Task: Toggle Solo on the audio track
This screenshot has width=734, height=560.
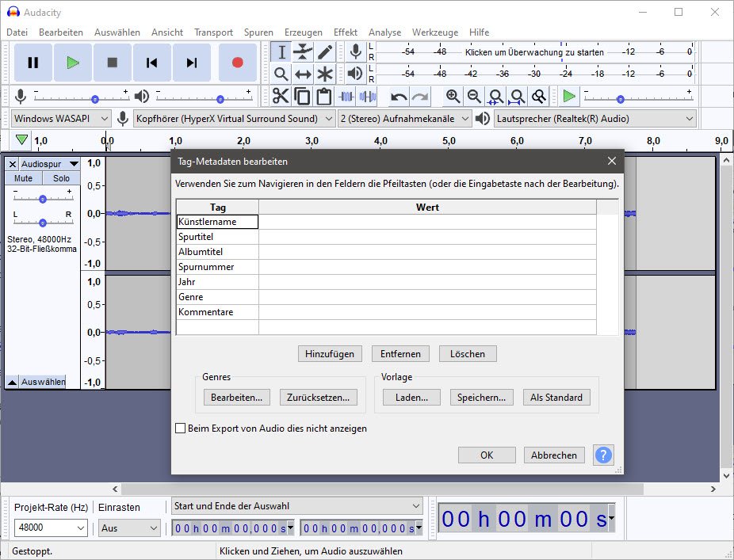Action: (x=61, y=178)
